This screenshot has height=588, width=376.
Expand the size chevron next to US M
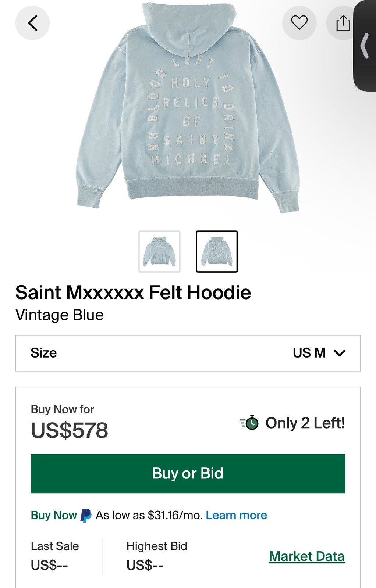coord(340,353)
